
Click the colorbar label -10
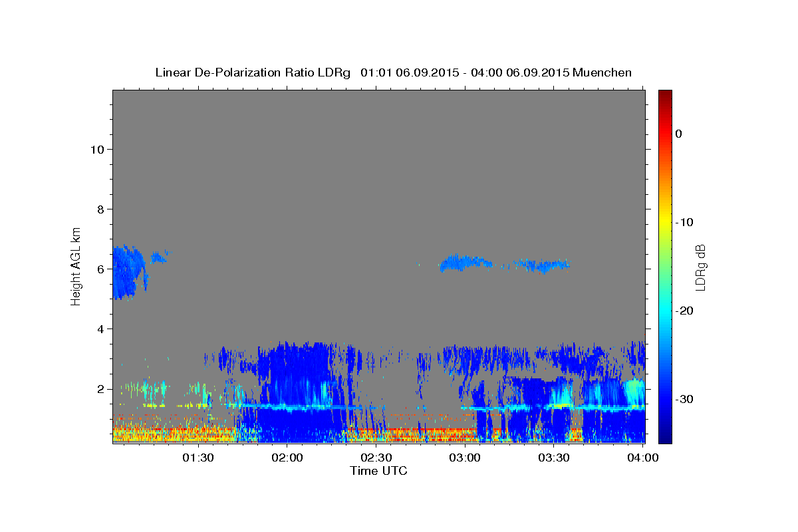coord(685,222)
